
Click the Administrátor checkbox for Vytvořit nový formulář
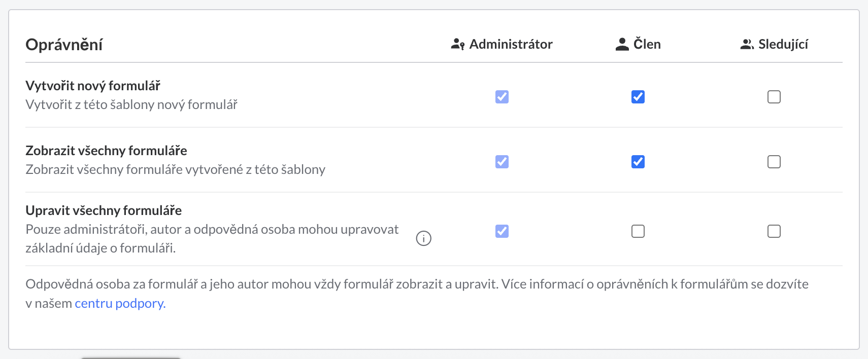tap(502, 96)
